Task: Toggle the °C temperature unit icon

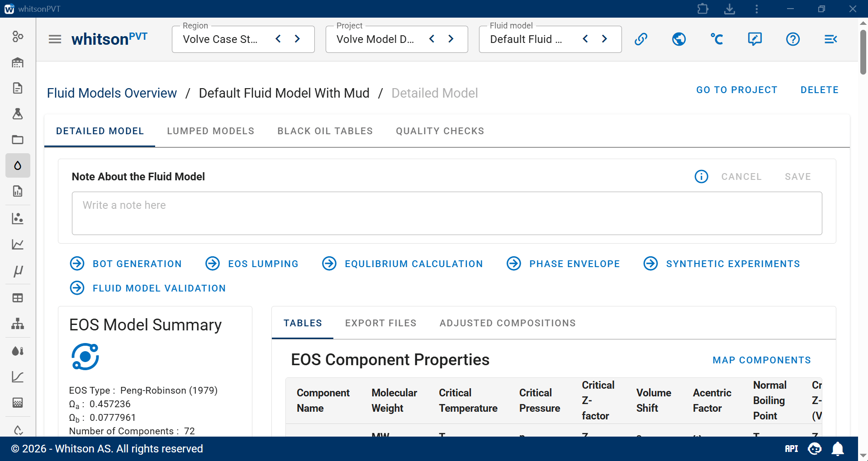Action: (x=717, y=39)
